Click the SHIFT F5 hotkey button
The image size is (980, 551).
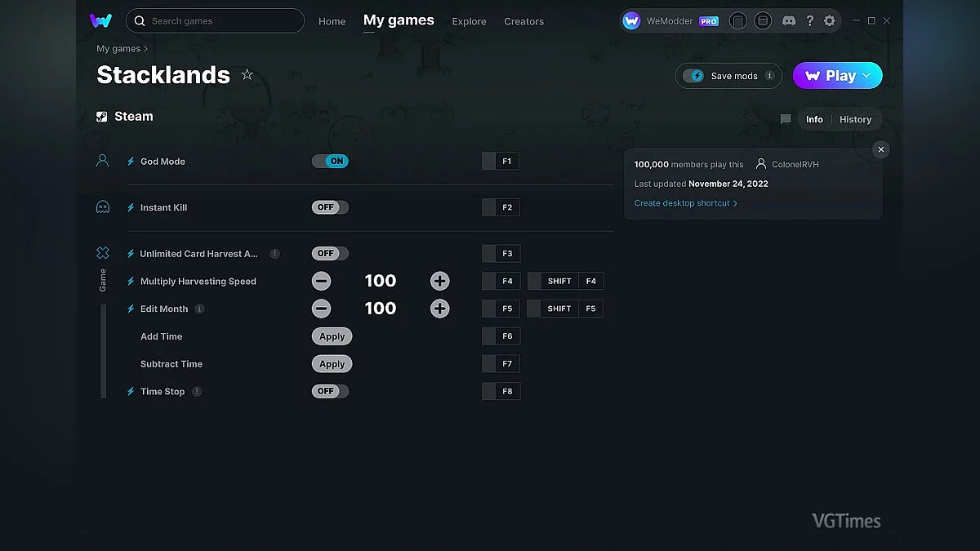click(x=565, y=309)
